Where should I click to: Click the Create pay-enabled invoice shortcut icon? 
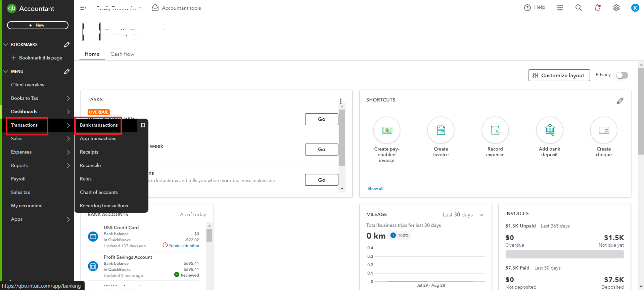click(x=387, y=130)
